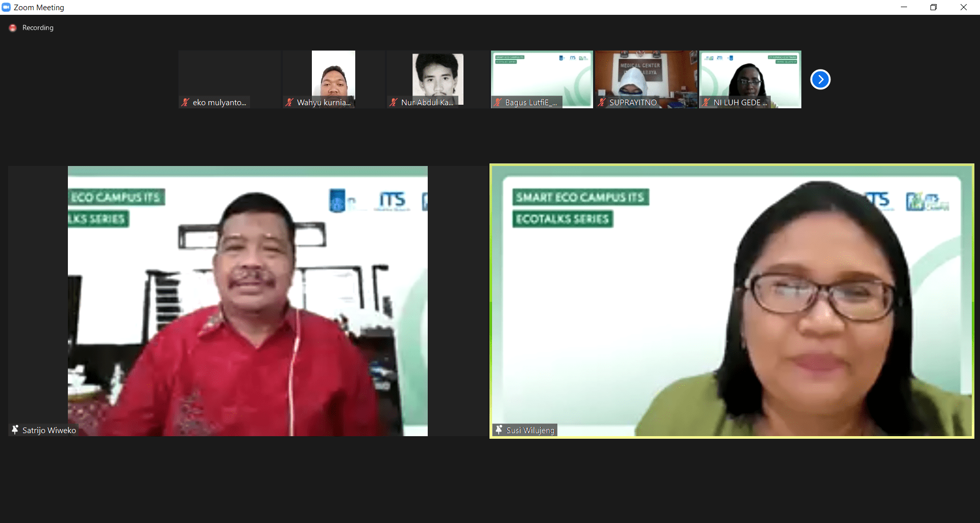This screenshot has height=523, width=980.
Task: Click muted mic icon on Nur Abdul tile
Action: (394, 103)
